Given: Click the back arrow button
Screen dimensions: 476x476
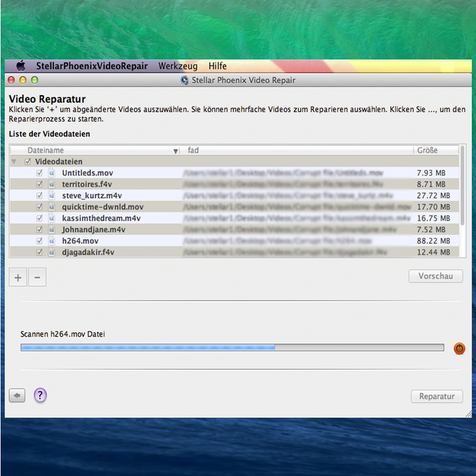Looking at the screenshot, I should tap(17, 395).
